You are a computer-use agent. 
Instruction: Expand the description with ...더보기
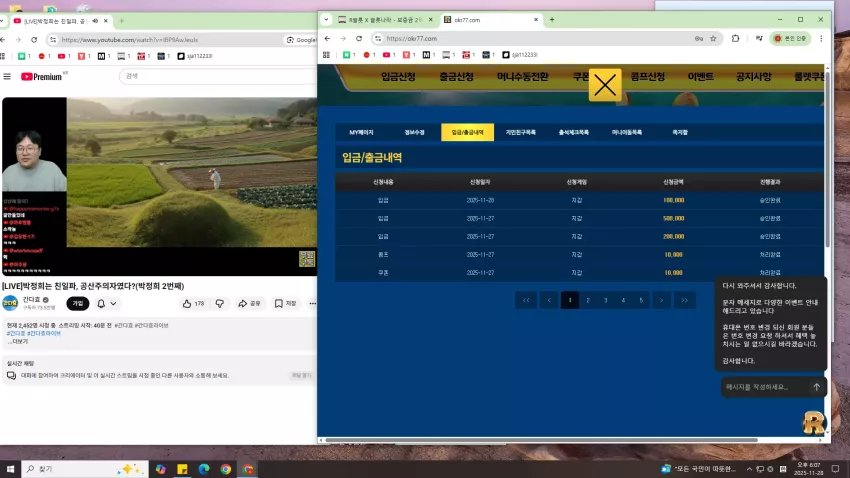(17, 341)
